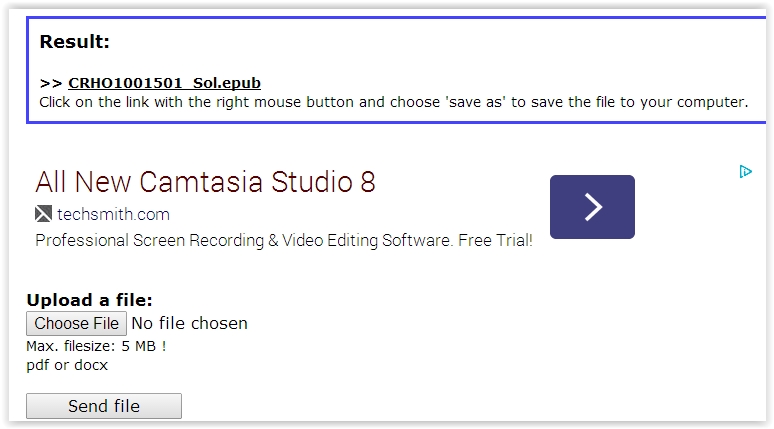The width and height of the screenshot is (774, 429).
Task: Click the "Free Trial!" ad text
Action: 495,241
